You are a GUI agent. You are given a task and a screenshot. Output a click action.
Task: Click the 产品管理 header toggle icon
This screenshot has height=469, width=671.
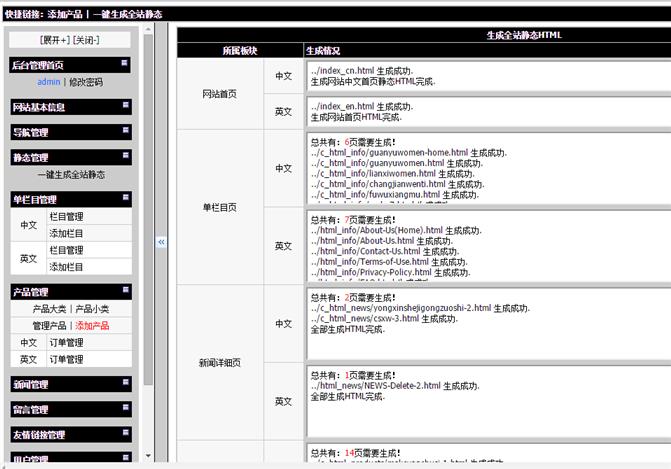[x=125, y=291]
